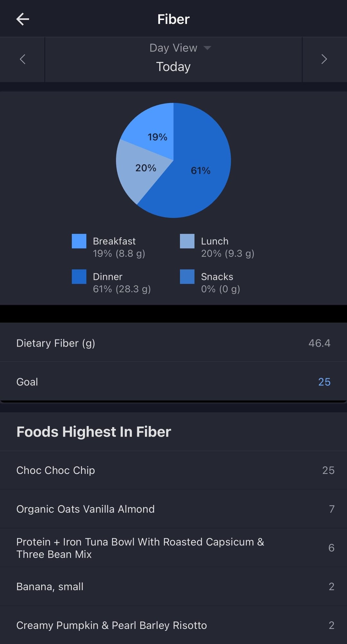The width and height of the screenshot is (347, 644).
Task: Click the Breakfast legend color swatch
Action: (x=79, y=241)
